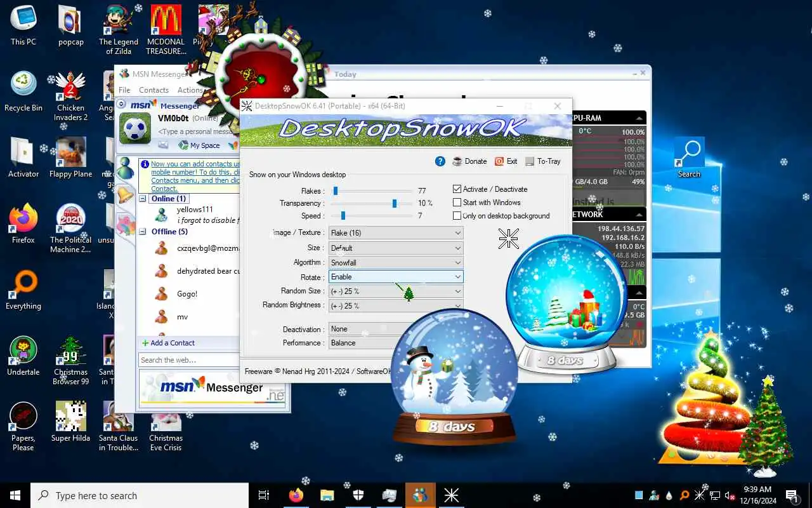
Task: Open Task View on the taskbar
Action: (x=264, y=495)
